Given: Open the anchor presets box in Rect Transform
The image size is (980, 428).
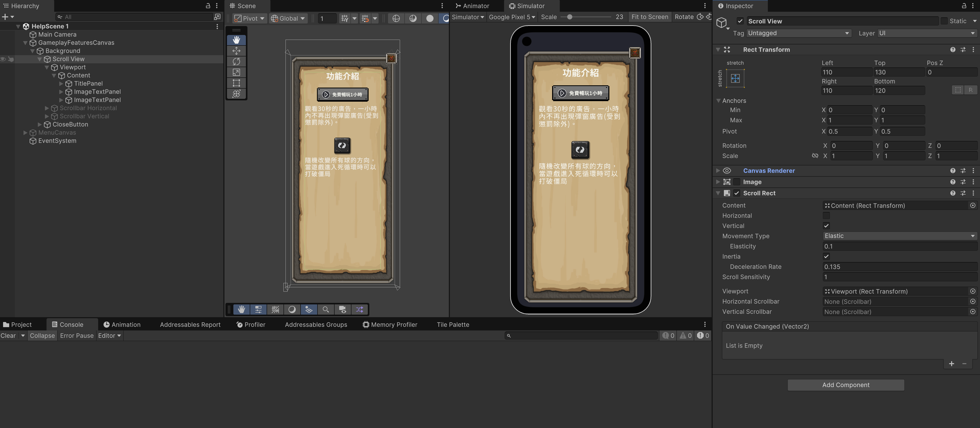Looking at the screenshot, I should click(735, 78).
